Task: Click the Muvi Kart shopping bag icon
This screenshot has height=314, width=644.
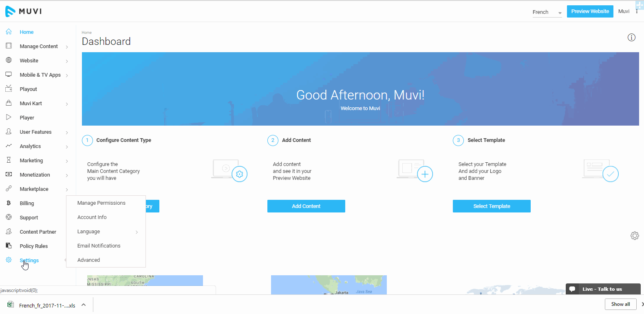Action: pos(9,103)
